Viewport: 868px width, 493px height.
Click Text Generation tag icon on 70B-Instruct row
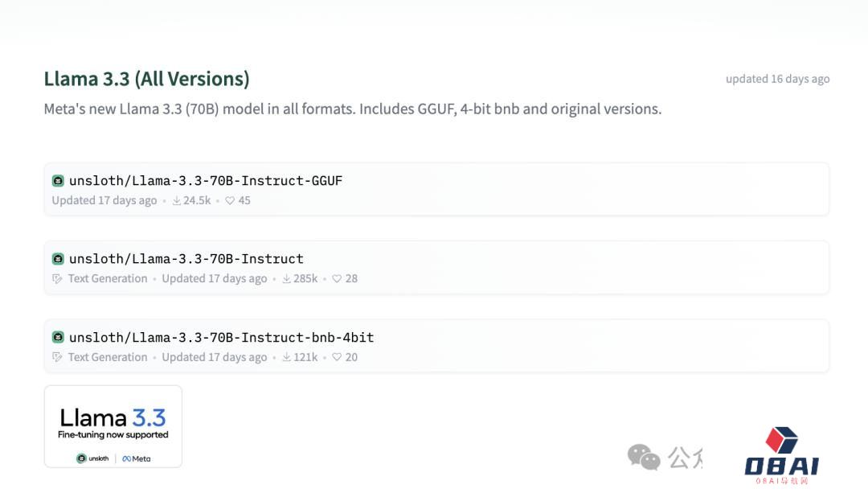click(57, 279)
